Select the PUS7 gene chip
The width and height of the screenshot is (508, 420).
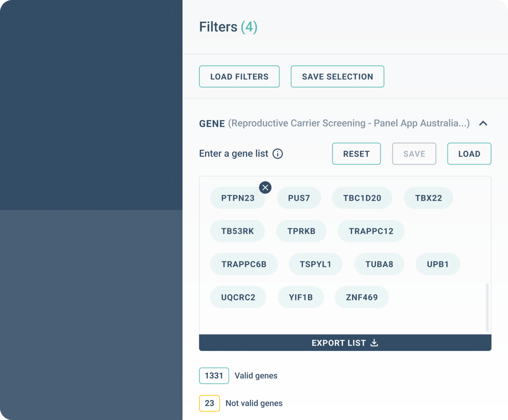299,198
